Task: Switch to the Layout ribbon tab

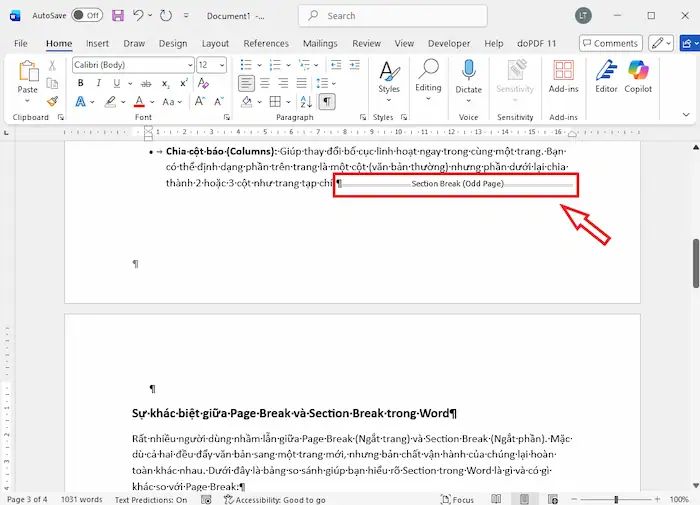Action: pos(215,44)
